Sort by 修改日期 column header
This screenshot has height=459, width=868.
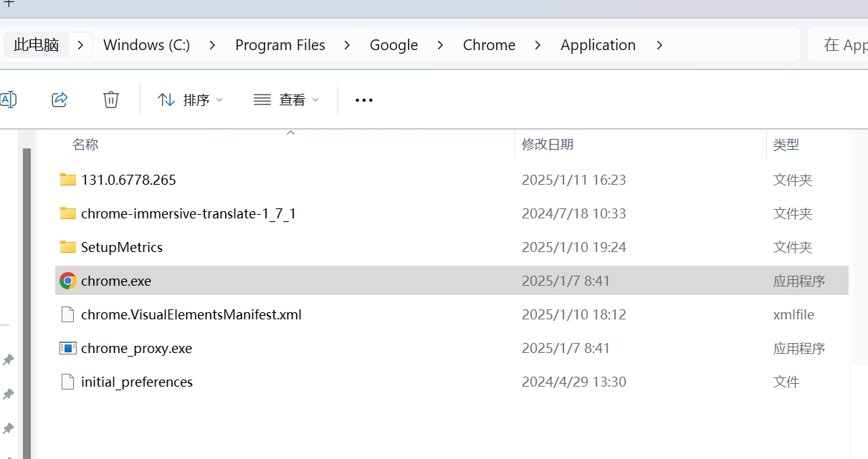[548, 145]
